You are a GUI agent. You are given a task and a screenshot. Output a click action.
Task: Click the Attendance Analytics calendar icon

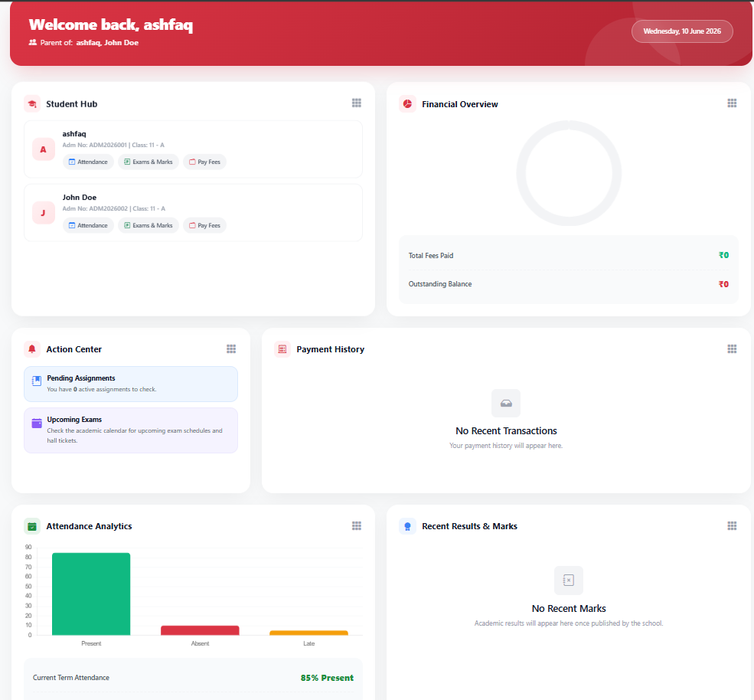click(32, 526)
